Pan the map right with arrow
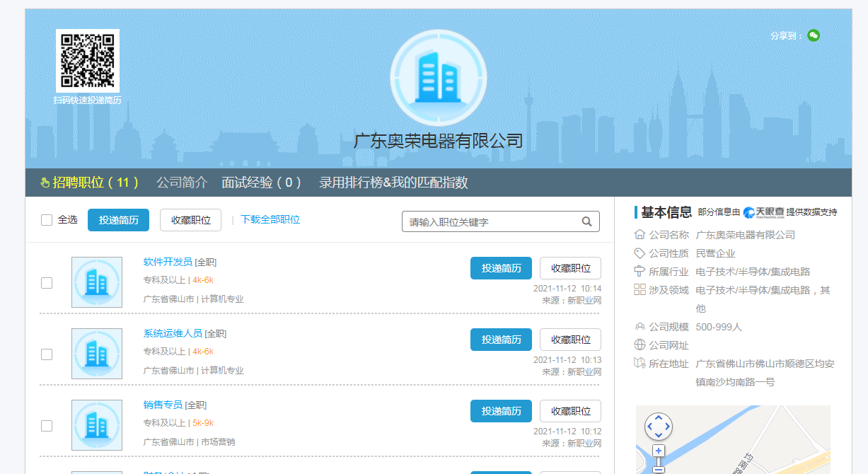 [x=668, y=427]
